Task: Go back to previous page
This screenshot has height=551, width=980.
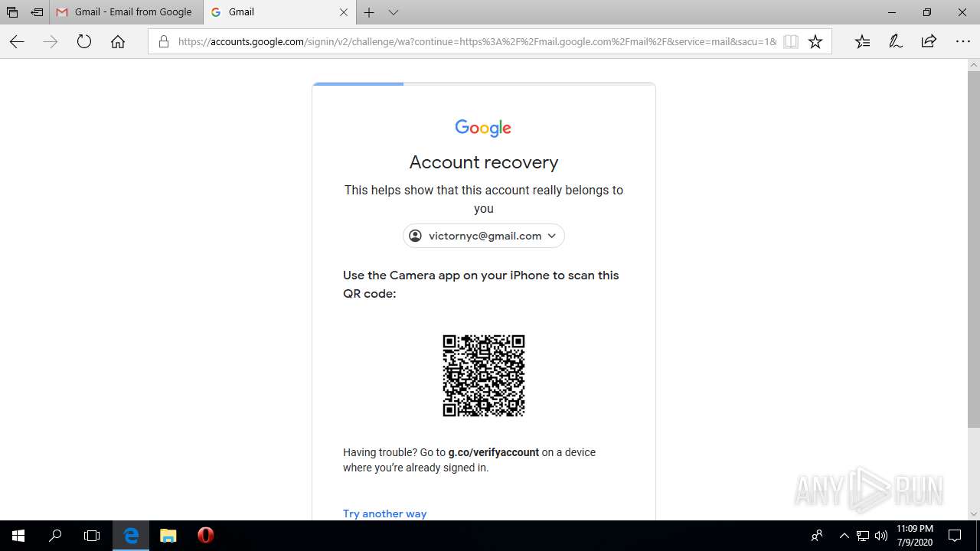Action: point(17,42)
